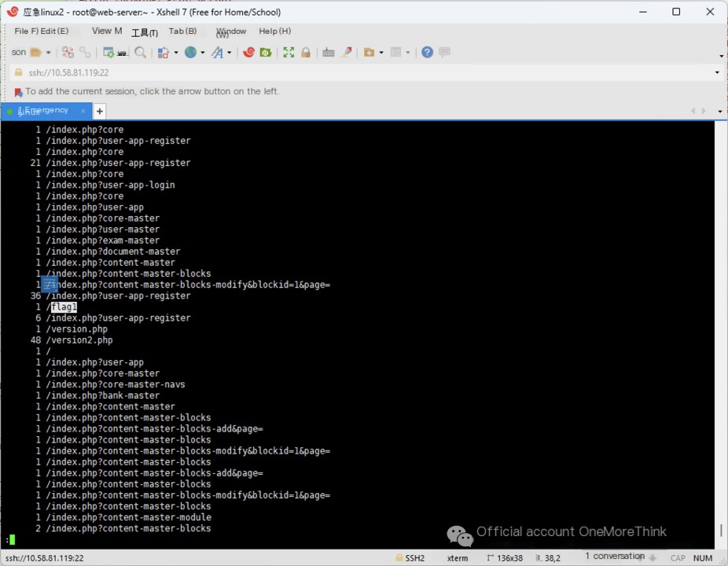
Task: Click the /index.php?document-master line
Action: tap(113, 252)
